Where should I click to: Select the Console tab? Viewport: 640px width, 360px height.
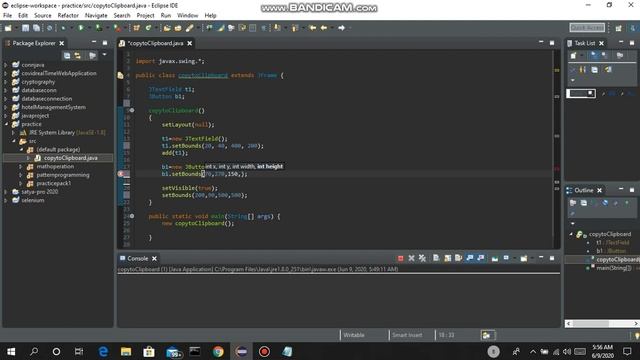point(138,258)
